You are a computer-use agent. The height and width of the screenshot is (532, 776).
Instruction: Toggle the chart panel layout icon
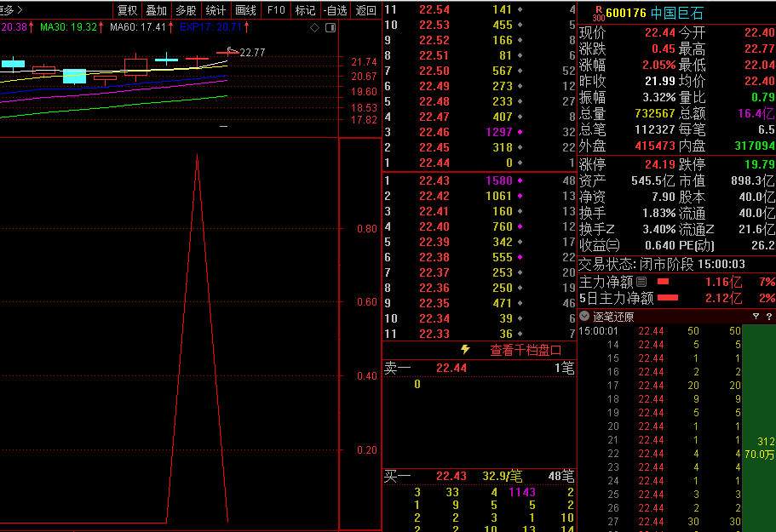click(329, 28)
